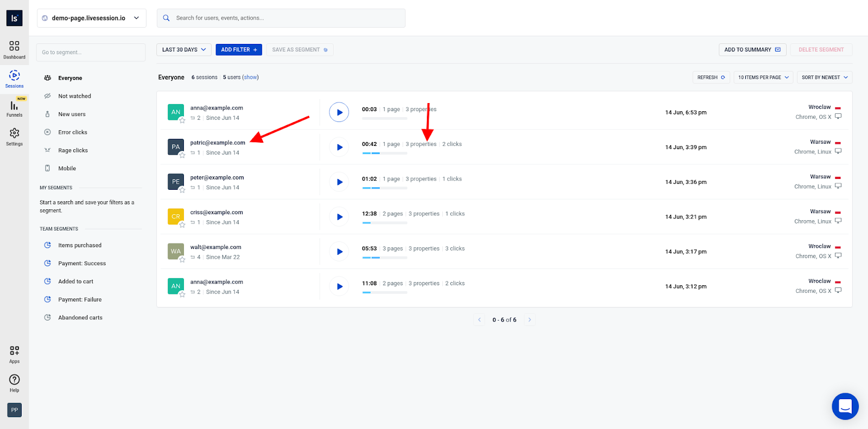This screenshot has height=429, width=868.
Task: Play walt@example.com session recording
Action: tap(339, 252)
